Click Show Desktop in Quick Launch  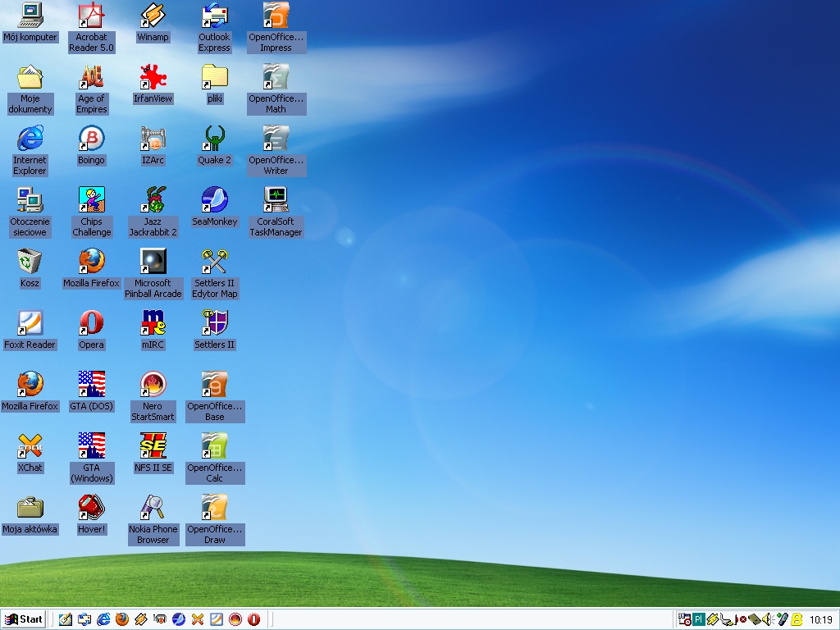tap(66, 620)
